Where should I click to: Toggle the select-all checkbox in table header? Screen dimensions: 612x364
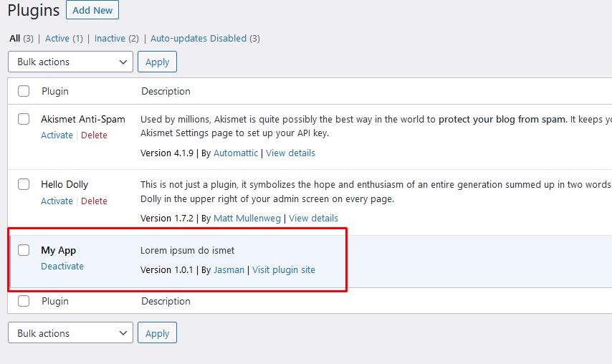pyautogui.click(x=24, y=91)
